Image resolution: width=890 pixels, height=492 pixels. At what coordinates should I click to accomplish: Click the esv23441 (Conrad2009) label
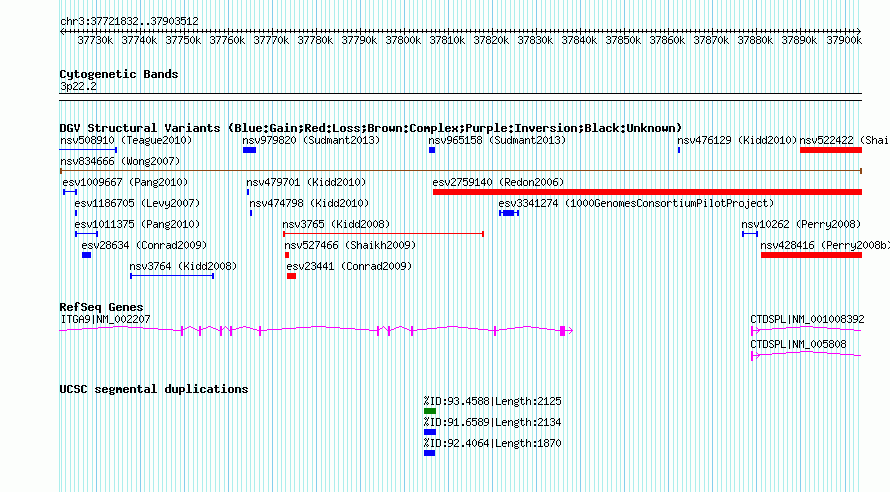(349, 266)
